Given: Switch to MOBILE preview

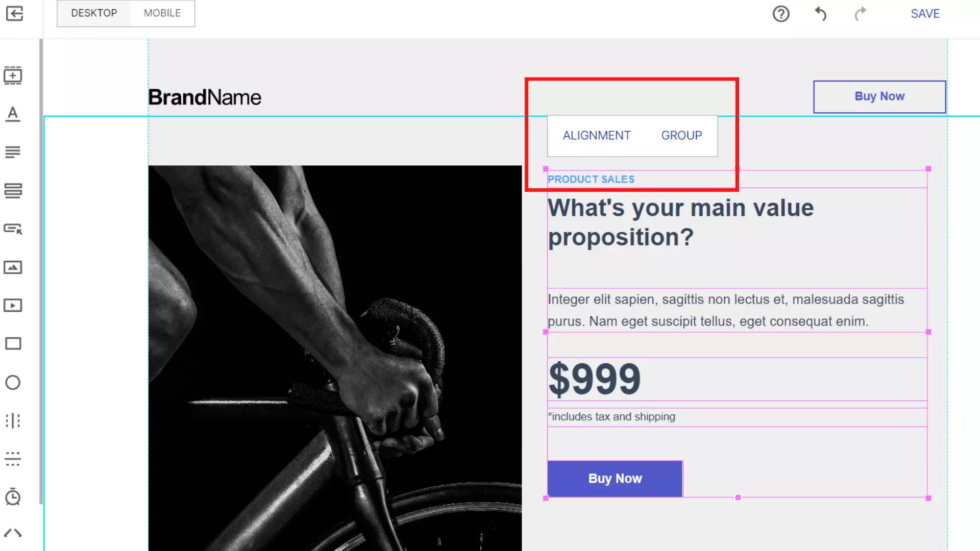Looking at the screenshot, I should (x=162, y=13).
